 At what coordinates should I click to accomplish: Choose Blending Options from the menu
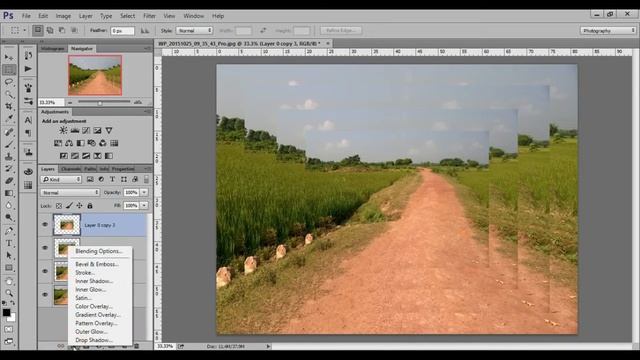coord(99,251)
